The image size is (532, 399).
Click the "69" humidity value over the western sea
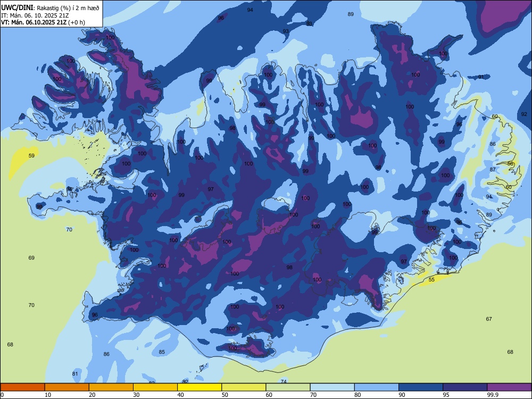tap(31, 258)
